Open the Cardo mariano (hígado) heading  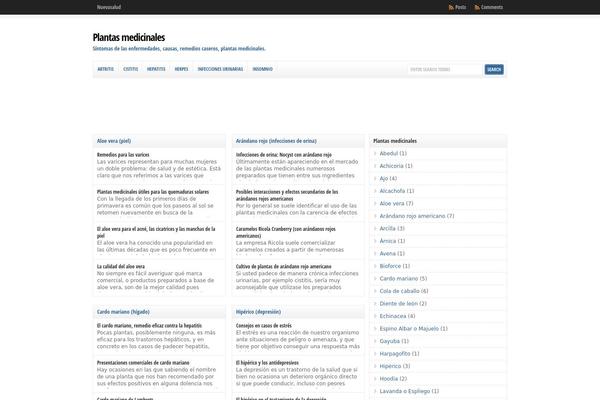click(x=123, y=312)
